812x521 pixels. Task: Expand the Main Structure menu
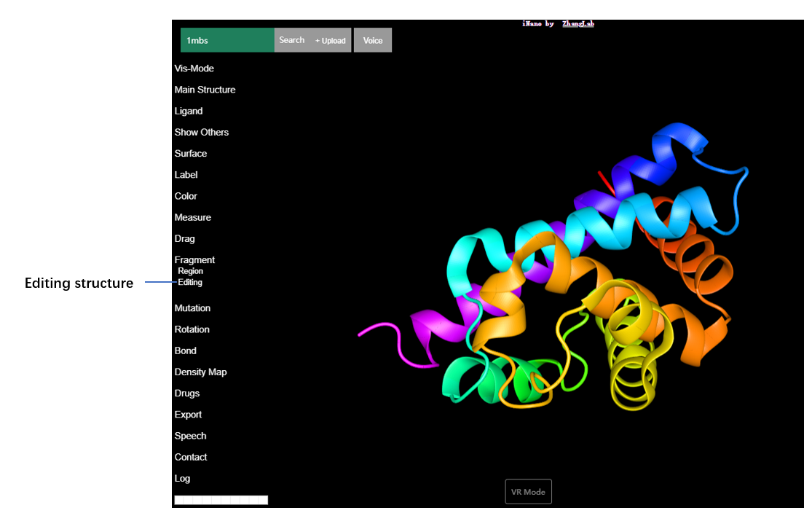(x=205, y=90)
